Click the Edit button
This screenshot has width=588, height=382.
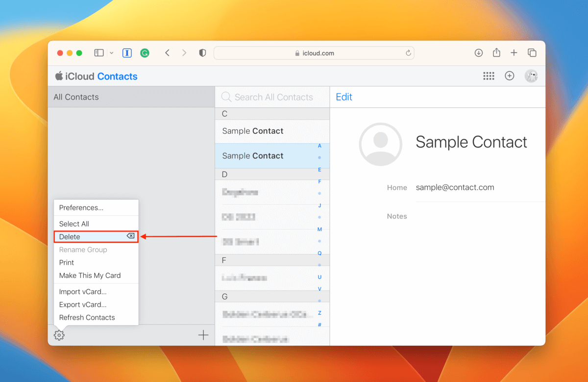344,97
